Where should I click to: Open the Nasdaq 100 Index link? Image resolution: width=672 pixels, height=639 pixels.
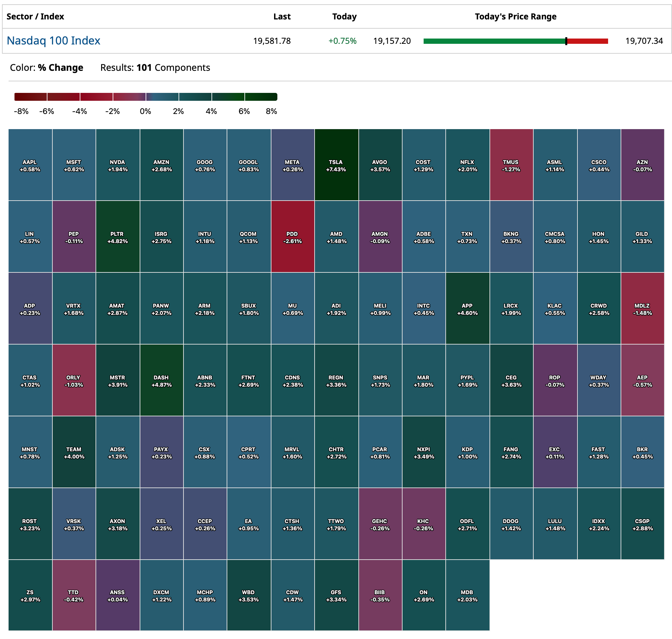point(53,41)
